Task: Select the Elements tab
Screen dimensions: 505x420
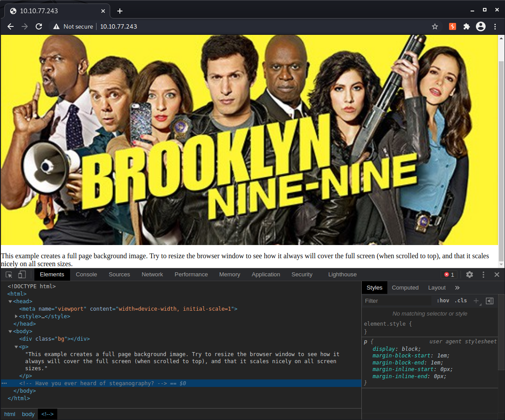Action: click(52, 275)
